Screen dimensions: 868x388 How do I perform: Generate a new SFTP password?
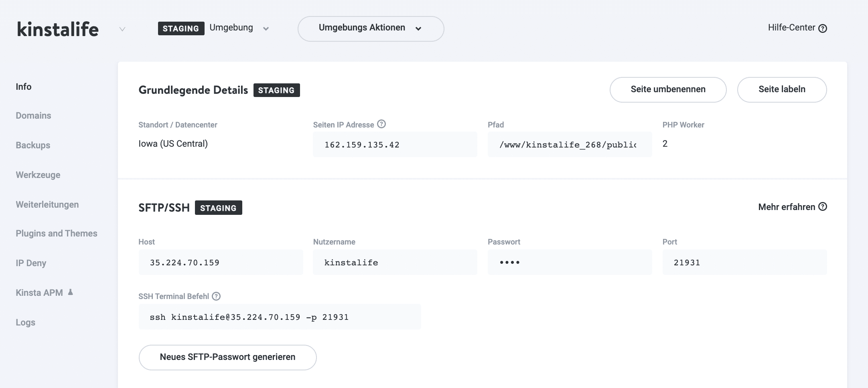point(227,356)
